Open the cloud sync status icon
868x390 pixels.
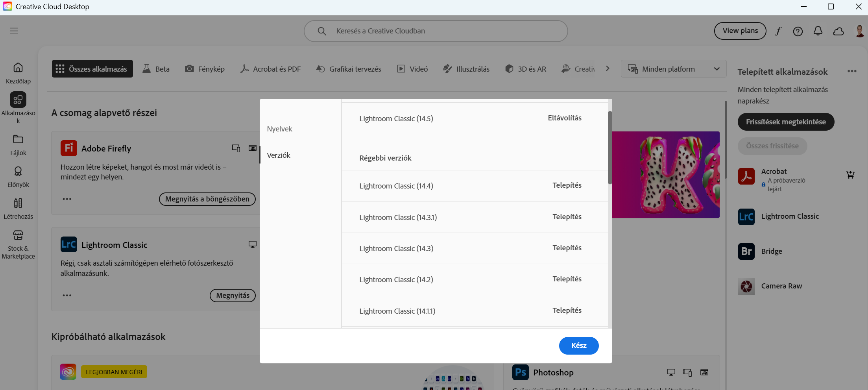point(838,31)
